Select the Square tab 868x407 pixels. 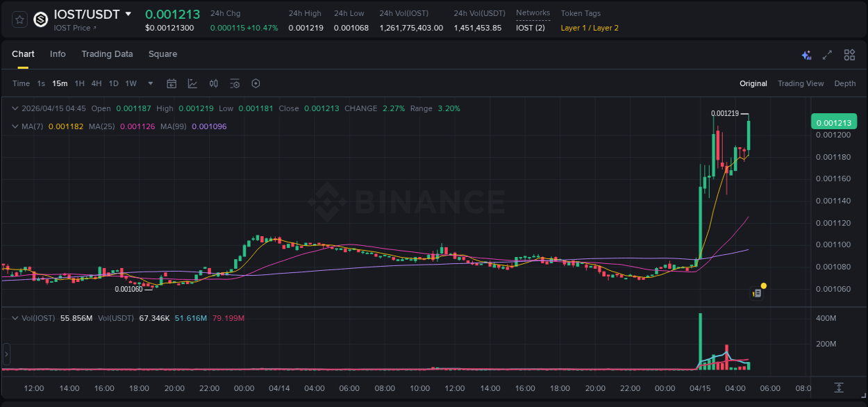point(162,54)
